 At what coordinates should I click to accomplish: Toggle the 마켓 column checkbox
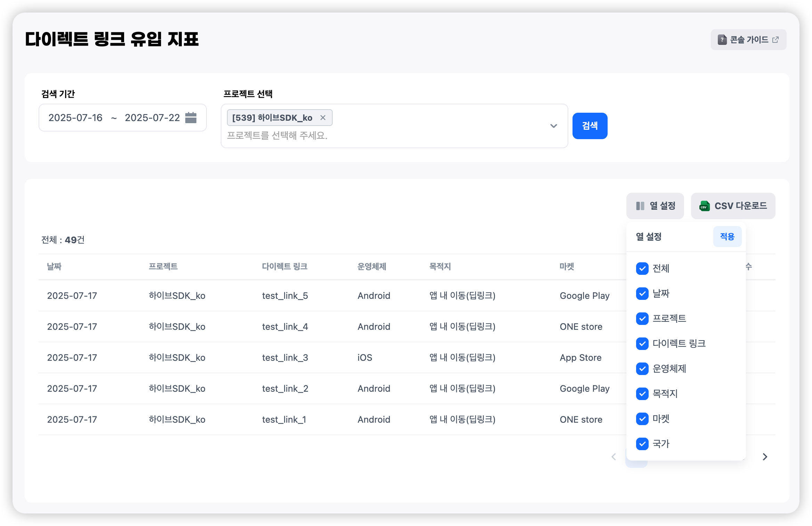pyautogui.click(x=642, y=419)
